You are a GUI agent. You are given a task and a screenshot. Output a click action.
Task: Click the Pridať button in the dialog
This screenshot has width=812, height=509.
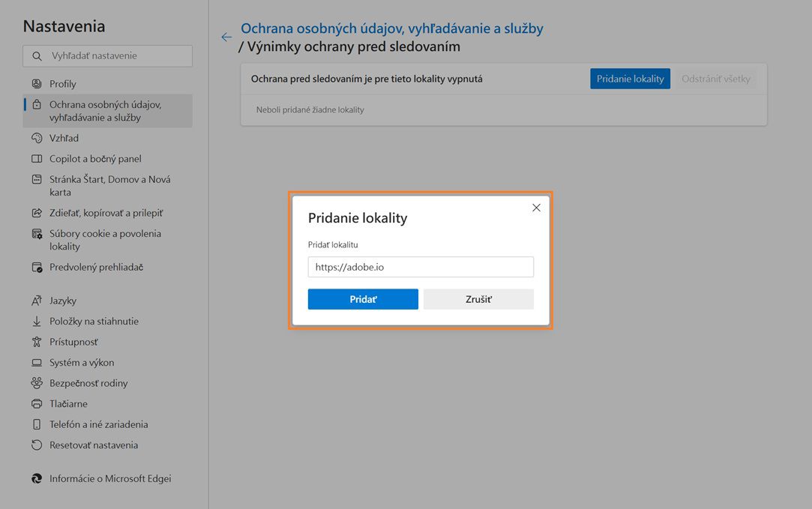point(363,298)
